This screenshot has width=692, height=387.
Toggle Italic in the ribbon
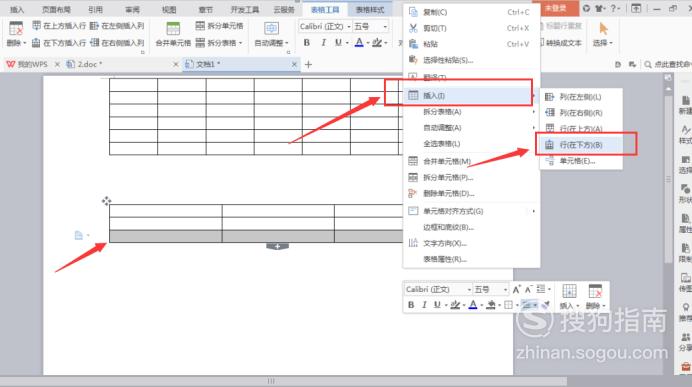323,43
